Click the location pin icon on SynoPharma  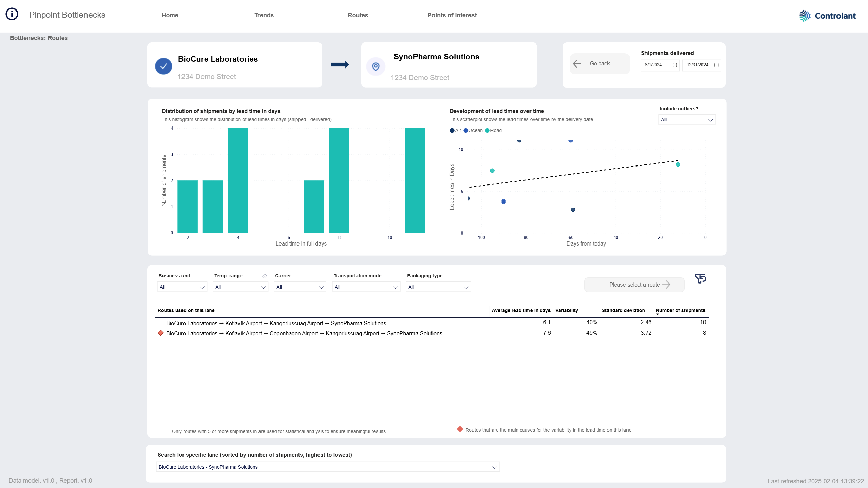tap(376, 66)
